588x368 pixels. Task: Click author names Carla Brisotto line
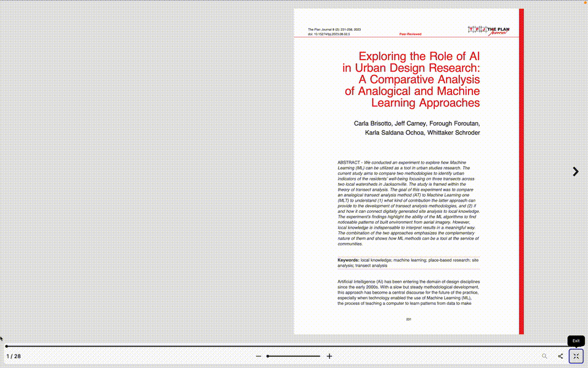417,123
